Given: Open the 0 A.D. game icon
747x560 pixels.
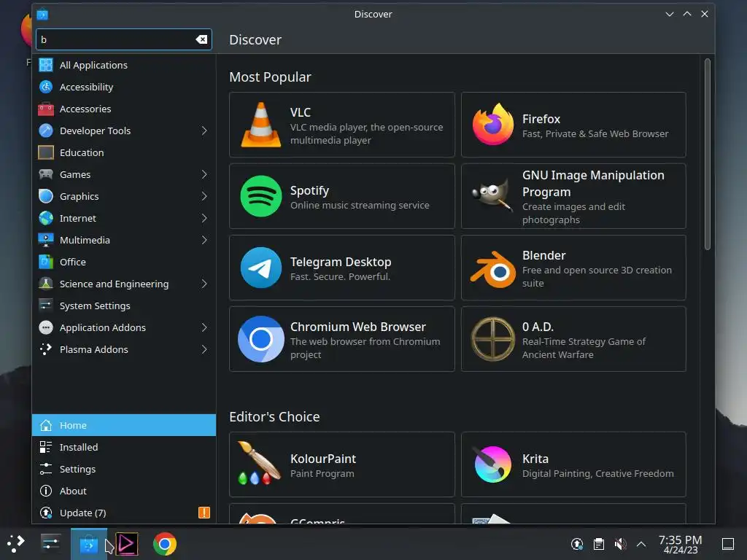Looking at the screenshot, I should coord(492,339).
